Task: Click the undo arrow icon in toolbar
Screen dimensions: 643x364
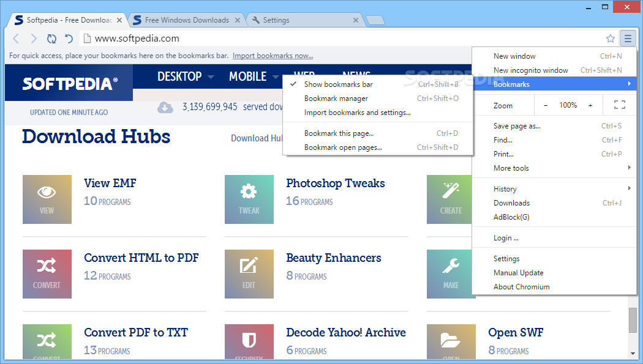Action: pos(69,39)
